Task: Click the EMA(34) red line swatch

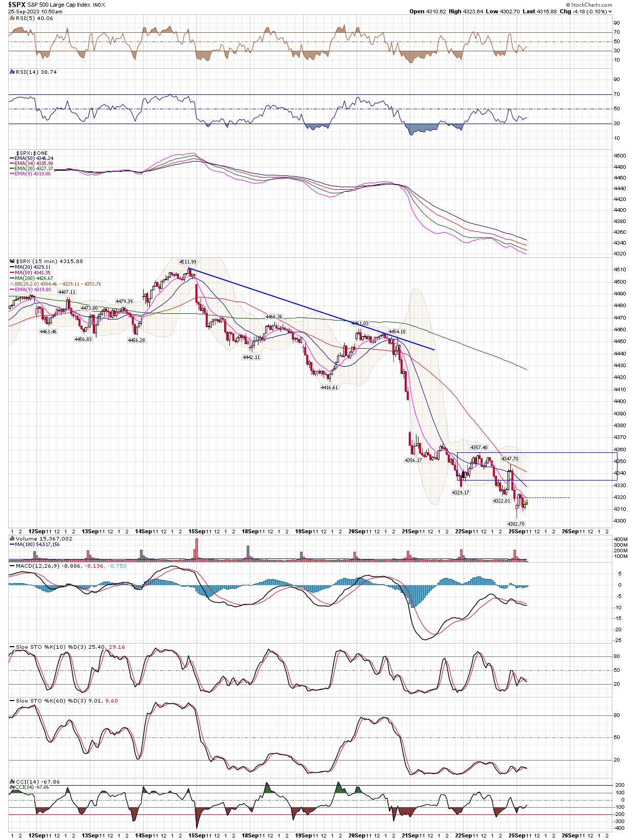Action: pyautogui.click(x=12, y=164)
